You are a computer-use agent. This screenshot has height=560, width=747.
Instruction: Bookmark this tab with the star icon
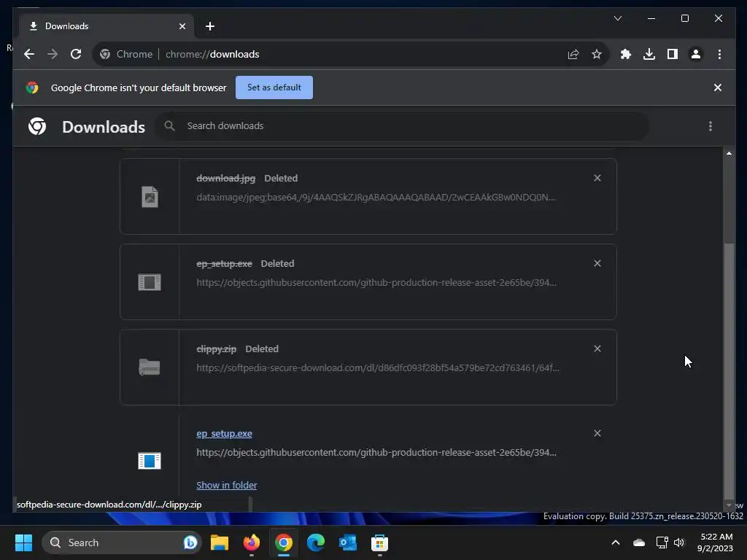coord(597,54)
